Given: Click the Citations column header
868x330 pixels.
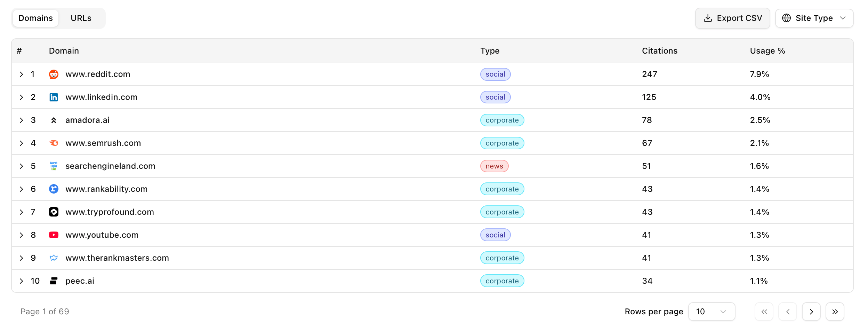Looking at the screenshot, I should click(659, 51).
